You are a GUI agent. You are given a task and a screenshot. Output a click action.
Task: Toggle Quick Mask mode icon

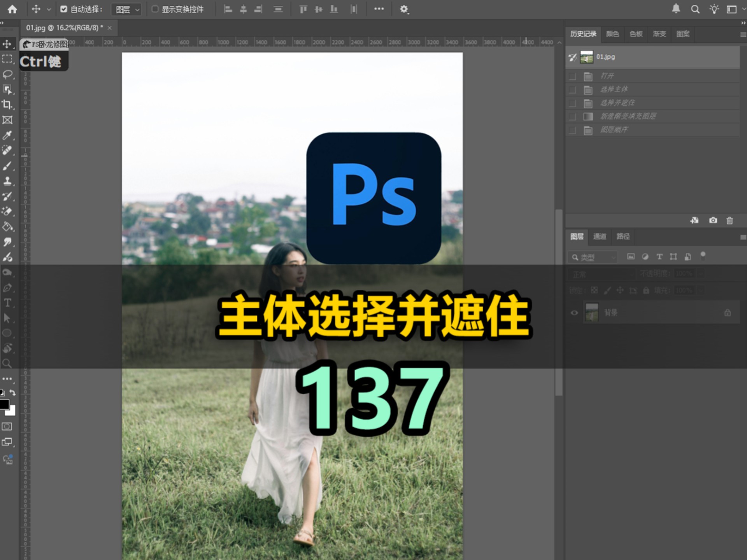[x=7, y=426]
